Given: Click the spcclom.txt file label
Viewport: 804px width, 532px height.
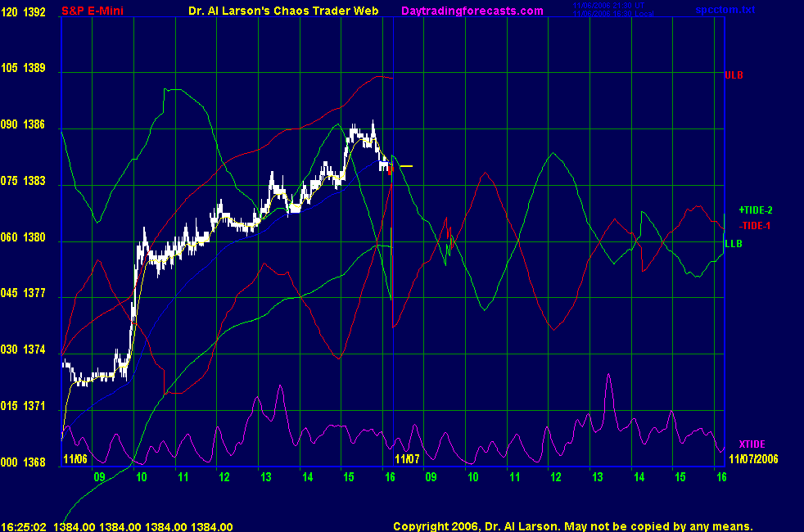Looking at the screenshot, I should [x=772, y=11].
